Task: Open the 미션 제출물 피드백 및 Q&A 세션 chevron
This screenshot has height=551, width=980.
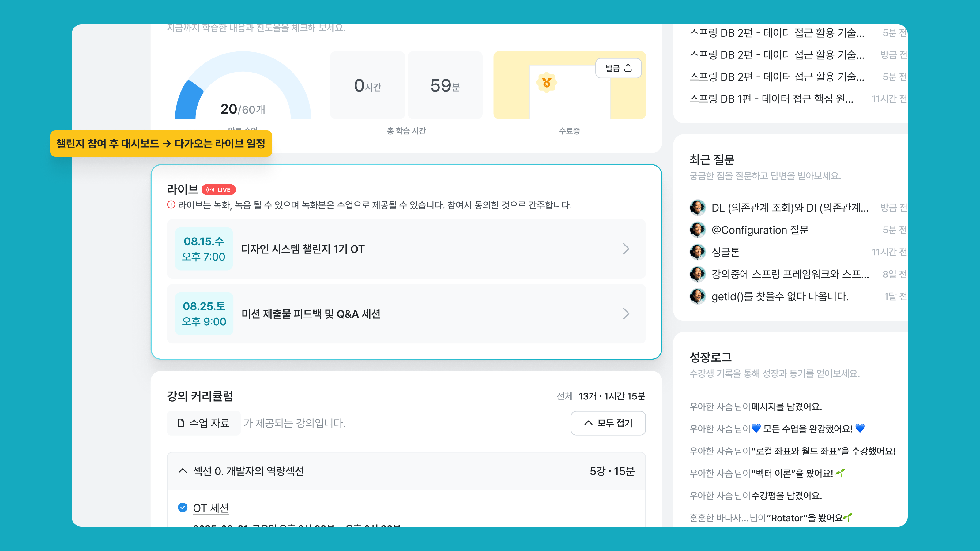Action: 626,314
